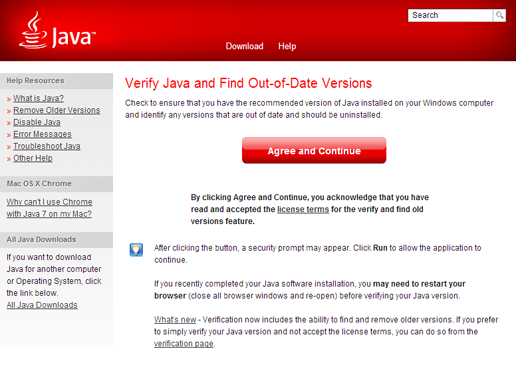516x365 pixels.
Task: Open the license terms link
Action: [x=303, y=209]
